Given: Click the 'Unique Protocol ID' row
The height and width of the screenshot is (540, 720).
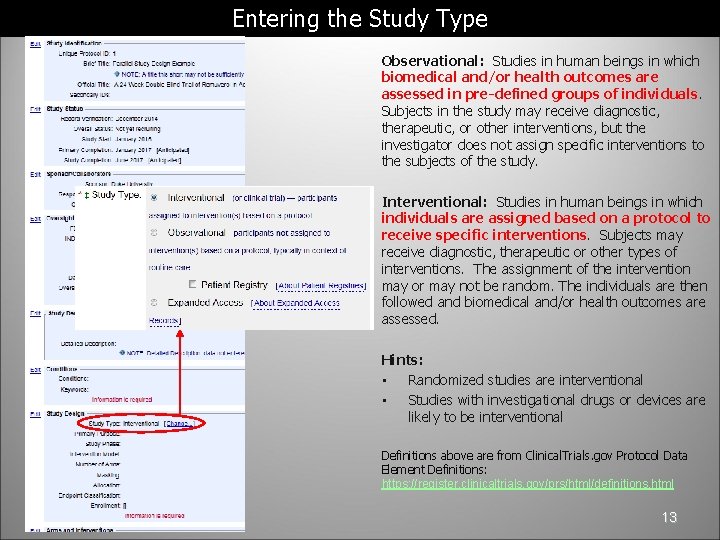Looking at the screenshot, I should click(x=87, y=53).
